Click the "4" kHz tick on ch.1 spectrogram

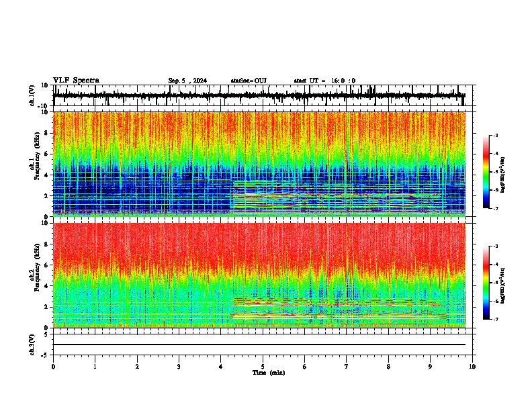pyautogui.click(x=47, y=175)
